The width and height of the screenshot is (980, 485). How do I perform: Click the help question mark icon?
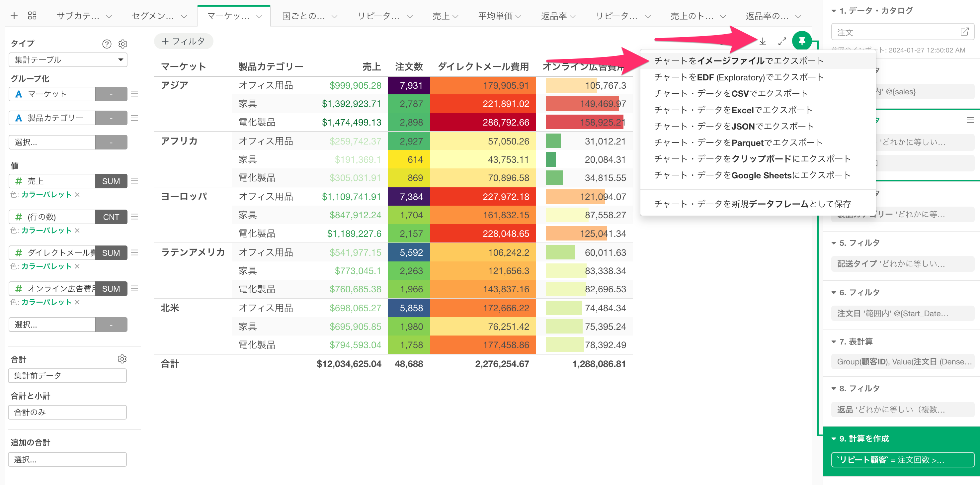pos(107,44)
